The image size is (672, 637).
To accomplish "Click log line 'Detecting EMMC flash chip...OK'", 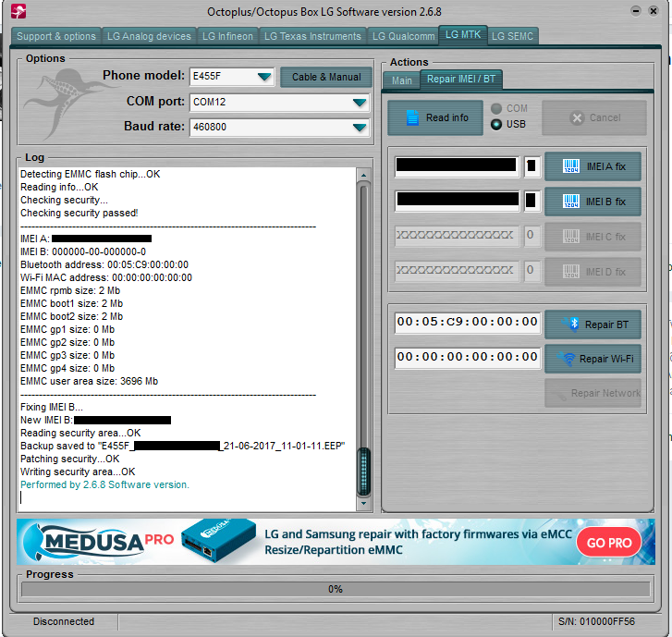I will (x=90, y=174).
